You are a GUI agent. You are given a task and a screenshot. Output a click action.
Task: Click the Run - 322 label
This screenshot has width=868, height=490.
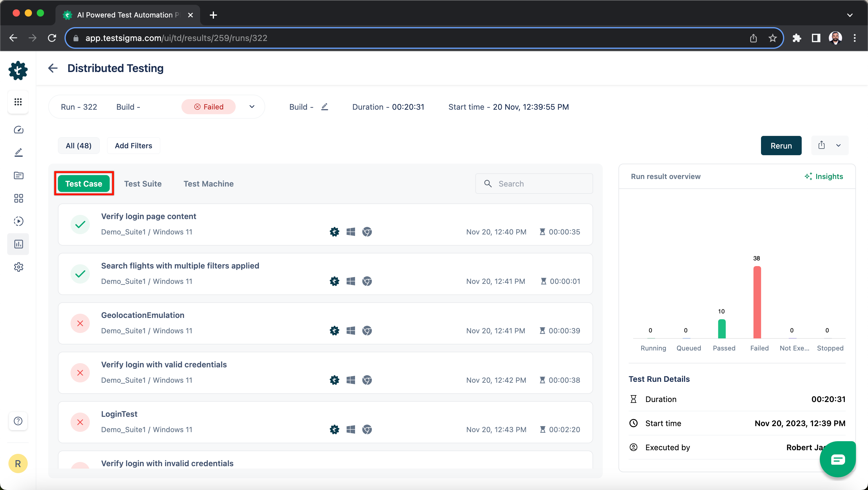click(79, 107)
